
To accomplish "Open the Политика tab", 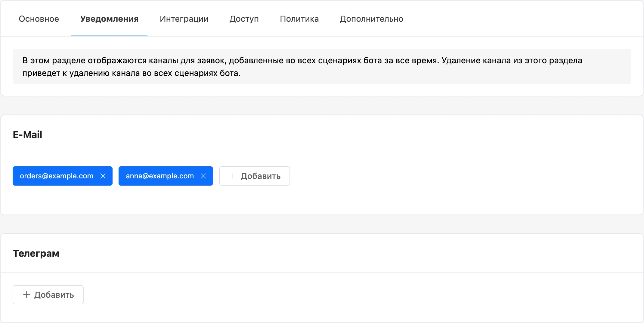I will [x=299, y=19].
